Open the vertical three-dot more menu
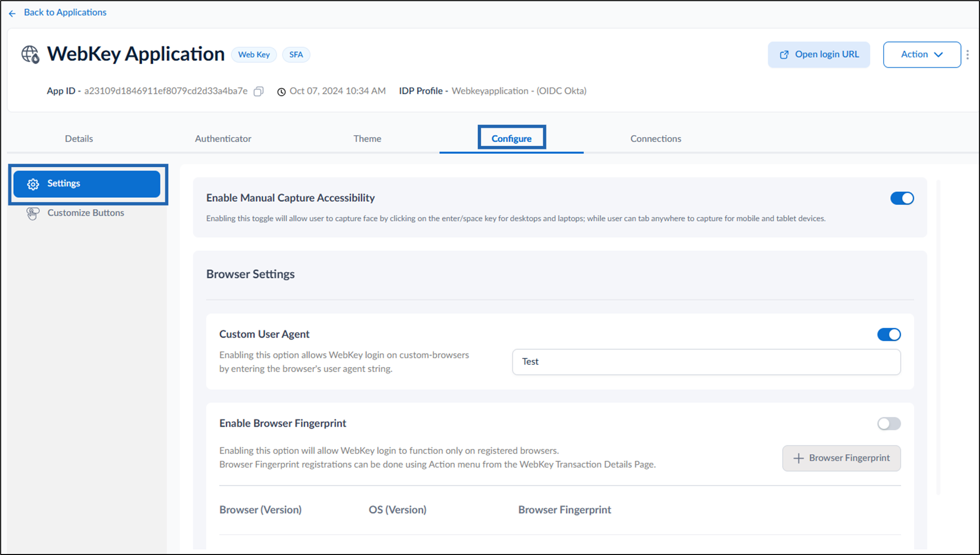 [x=968, y=55]
